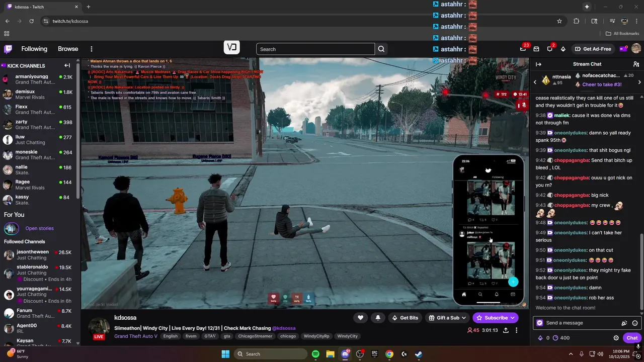Click the ChicagoStreamer tag
Screen dimensions: 644x362
(x=255, y=336)
